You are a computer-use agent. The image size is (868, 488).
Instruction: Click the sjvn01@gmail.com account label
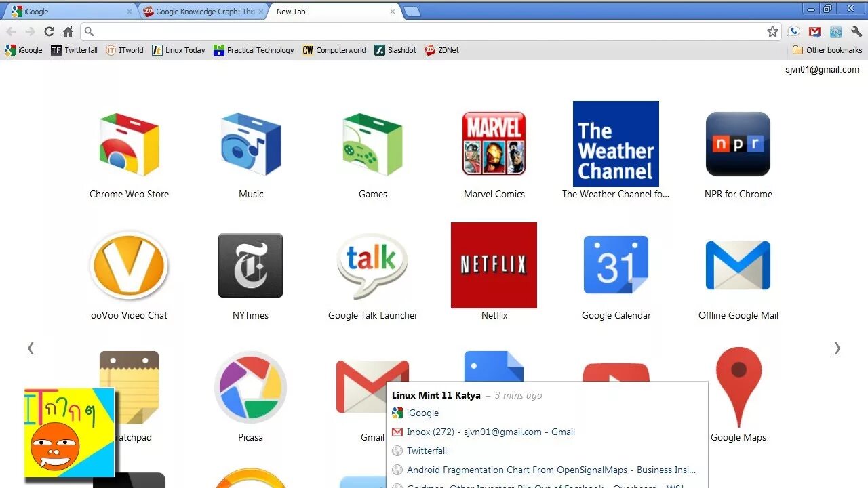[822, 69]
